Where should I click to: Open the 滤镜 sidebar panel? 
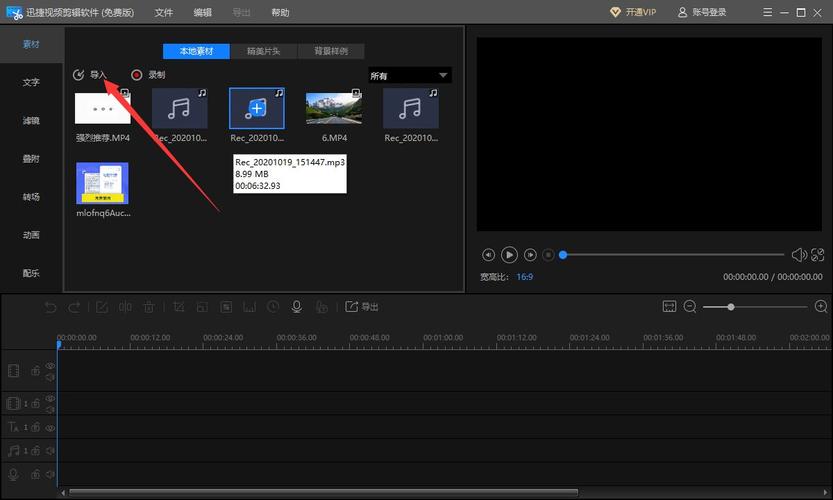[31, 121]
